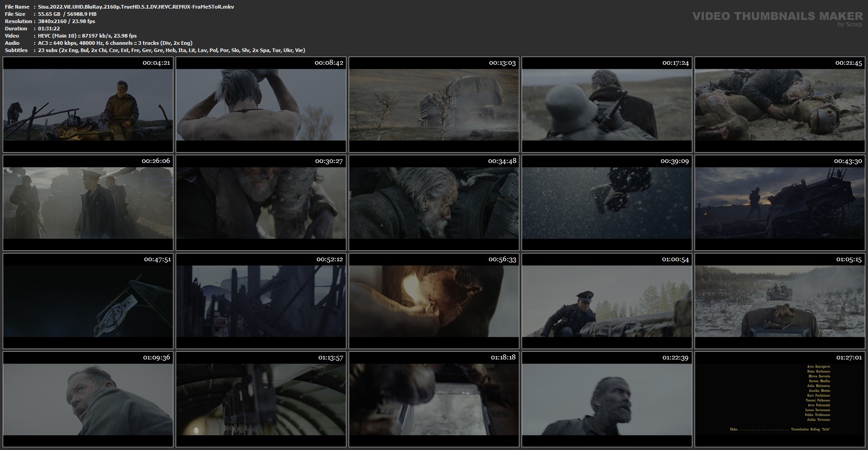This screenshot has height=450, width=868.
Task: Pick the flame thumbnail at 00:56:33
Action: (x=434, y=301)
